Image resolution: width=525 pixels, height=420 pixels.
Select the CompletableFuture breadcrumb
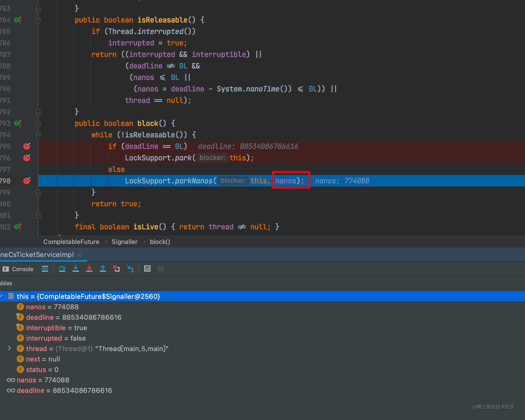click(x=71, y=242)
